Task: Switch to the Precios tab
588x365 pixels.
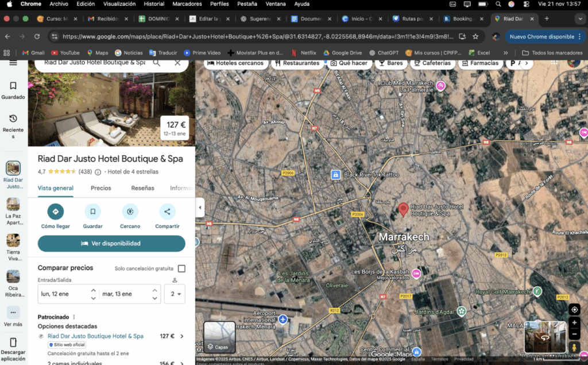Action: (101, 188)
